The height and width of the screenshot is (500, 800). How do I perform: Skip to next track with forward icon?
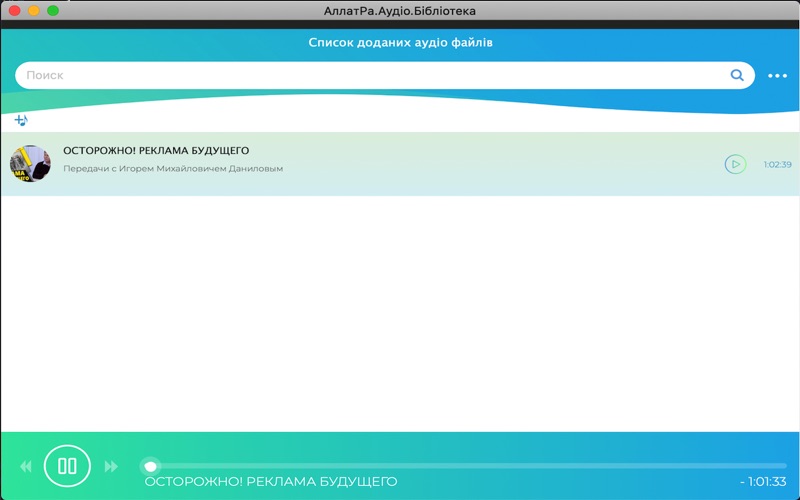click(x=111, y=466)
